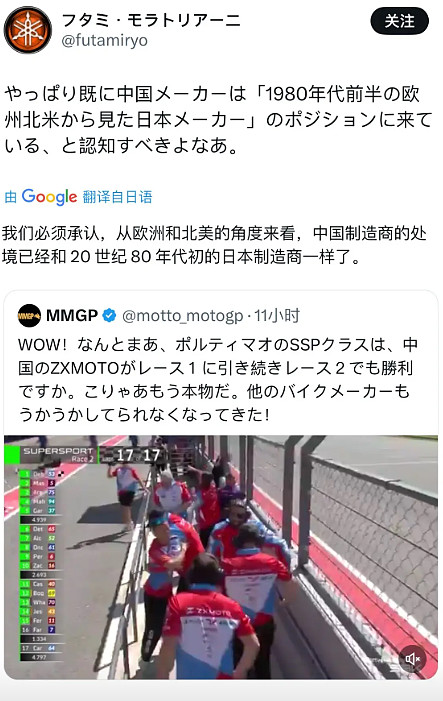443x701 pixels.
Task: Click the 11小时 timestamp of quoted post
Action: [277, 316]
